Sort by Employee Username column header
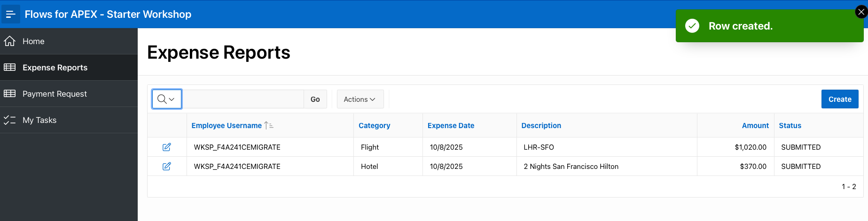The image size is (868, 221). (x=227, y=125)
